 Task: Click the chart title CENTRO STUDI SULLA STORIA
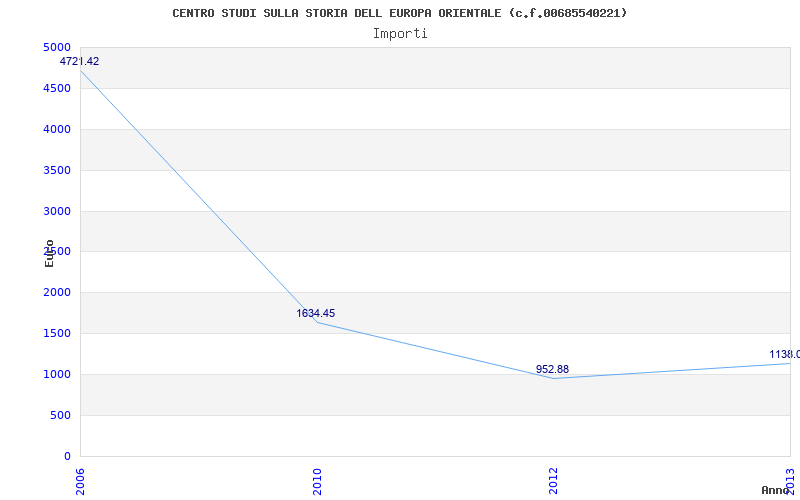(399, 13)
